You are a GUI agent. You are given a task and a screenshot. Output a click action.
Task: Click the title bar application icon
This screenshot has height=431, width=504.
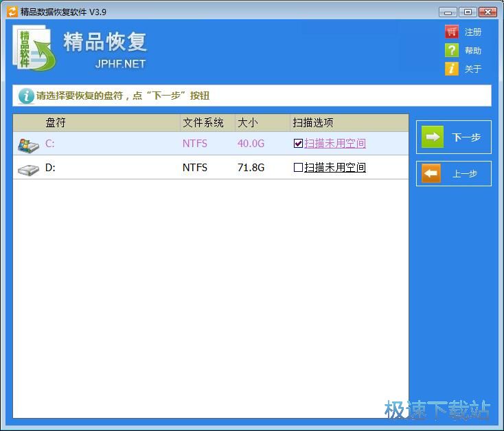click(x=12, y=12)
